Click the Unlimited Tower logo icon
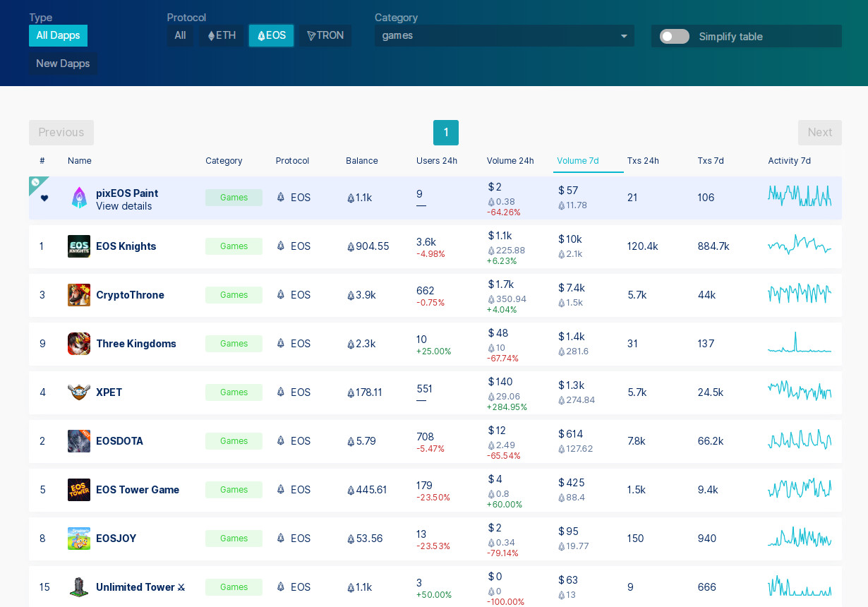Screen dimensions: 868x607 [79, 587]
